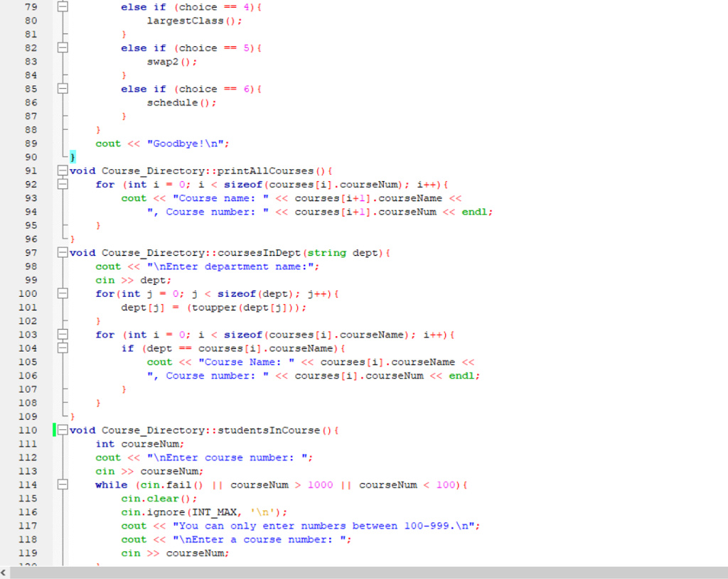Click 'cin >> courseNum;' on line 119

click(x=175, y=553)
